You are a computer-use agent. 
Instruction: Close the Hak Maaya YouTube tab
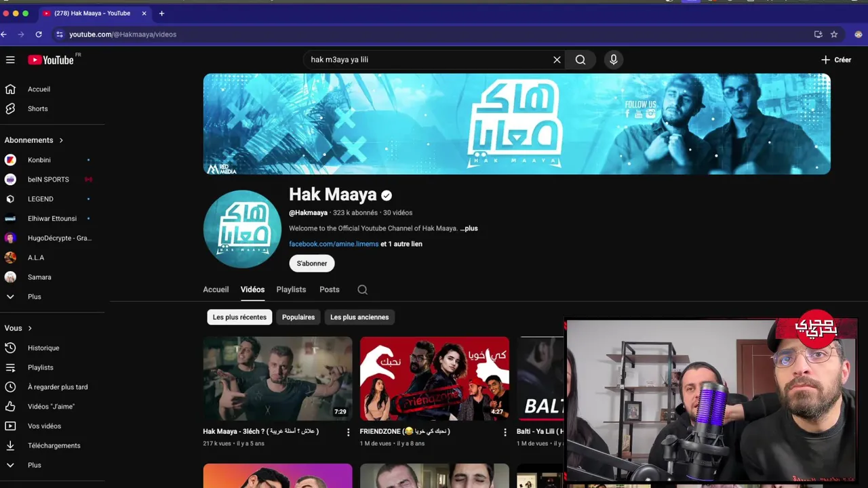pos(144,13)
